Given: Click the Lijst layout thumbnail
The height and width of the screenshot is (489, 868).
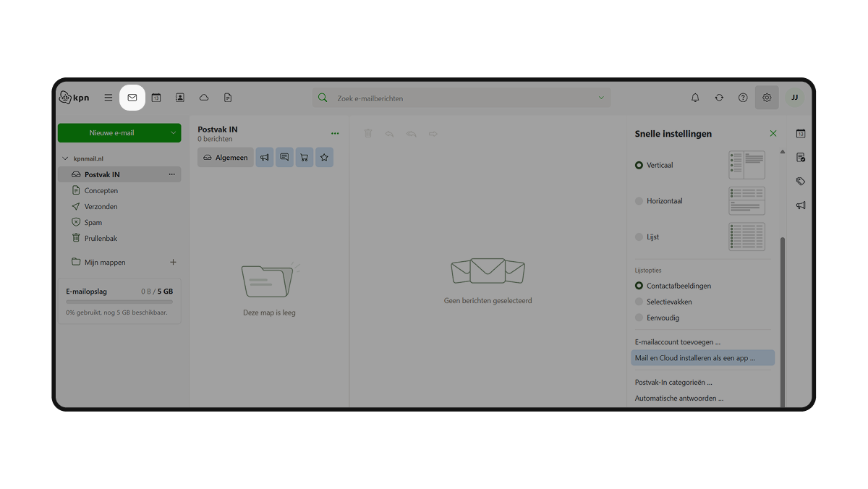Looking at the screenshot, I should 746,237.
